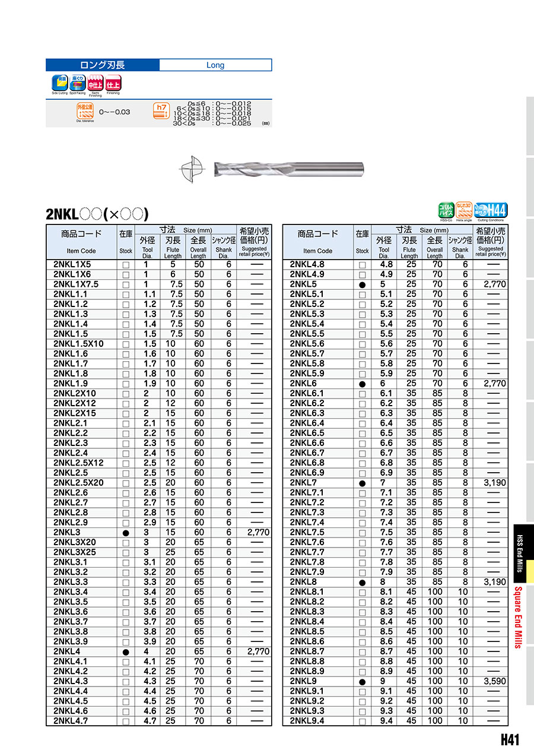534x756 pixels.
Task: Click the Long header label
Action: point(215,65)
